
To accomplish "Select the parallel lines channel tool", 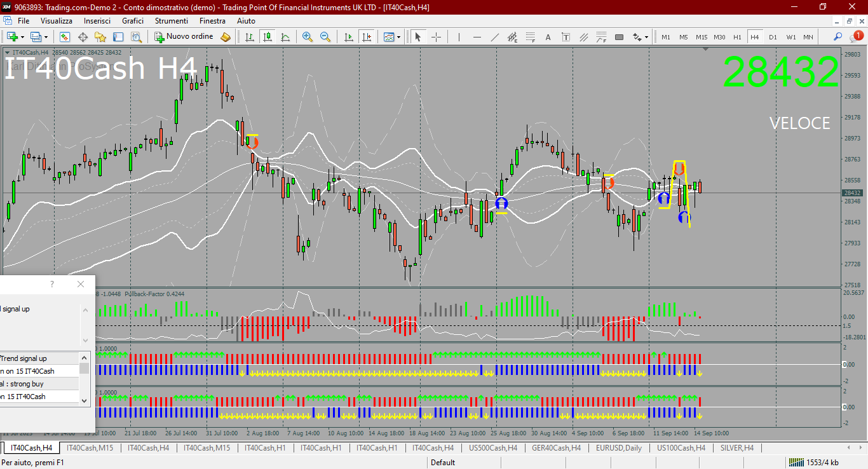I will 583,37.
